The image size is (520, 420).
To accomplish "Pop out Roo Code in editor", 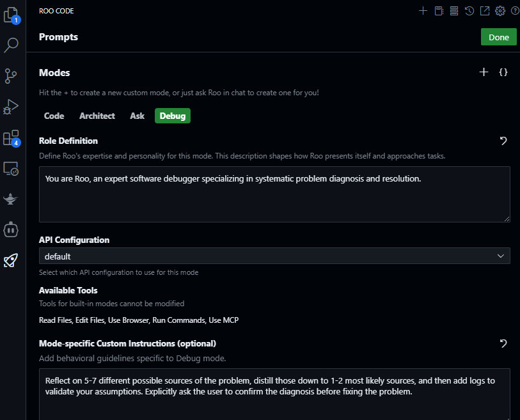I will click(485, 11).
